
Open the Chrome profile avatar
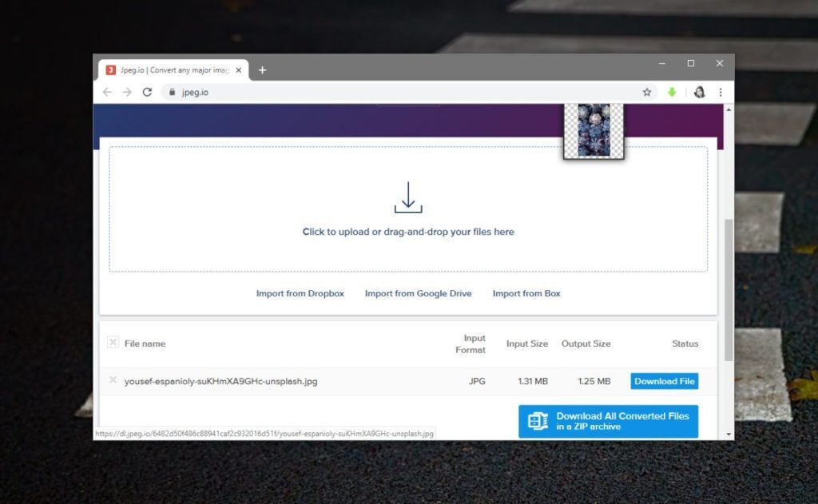(x=700, y=92)
